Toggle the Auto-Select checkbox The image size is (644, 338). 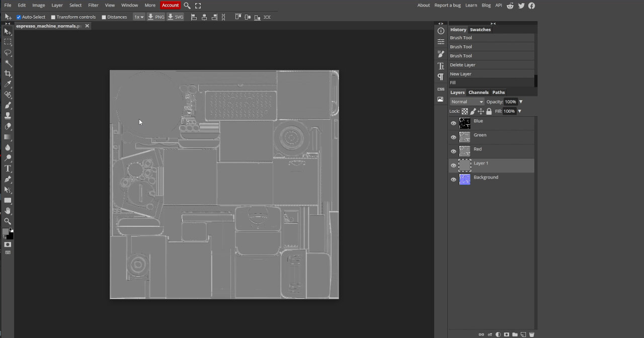click(x=19, y=17)
